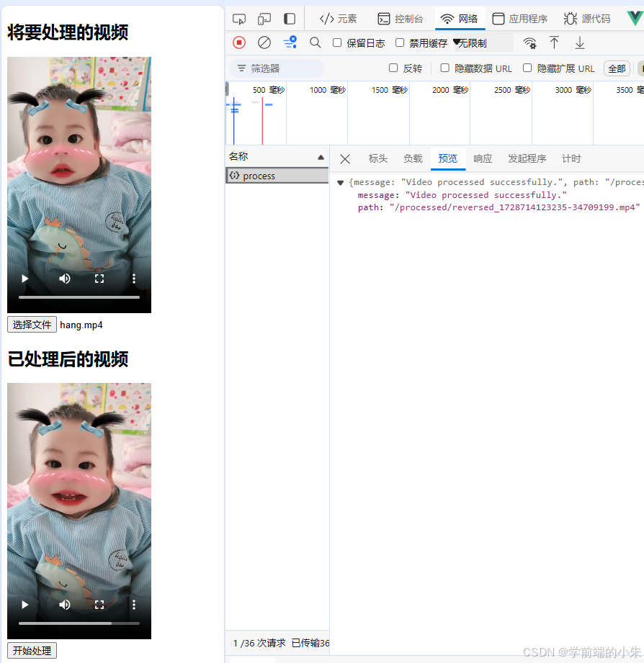644x663 pixels.
Task: Open network conditions wifi-gear icon
Action: (529, 42)
